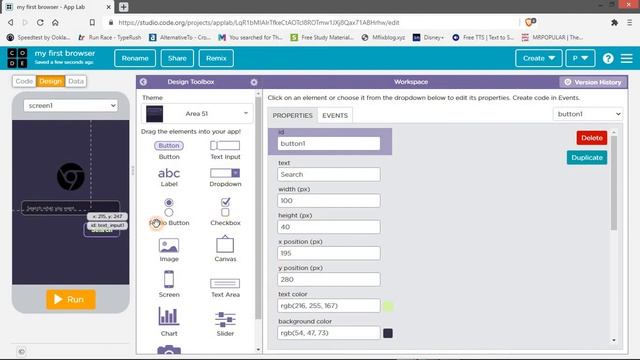Viewport: 640px width, 360px height.
Task: Open the P account dropdown
Action: (580, 58)
